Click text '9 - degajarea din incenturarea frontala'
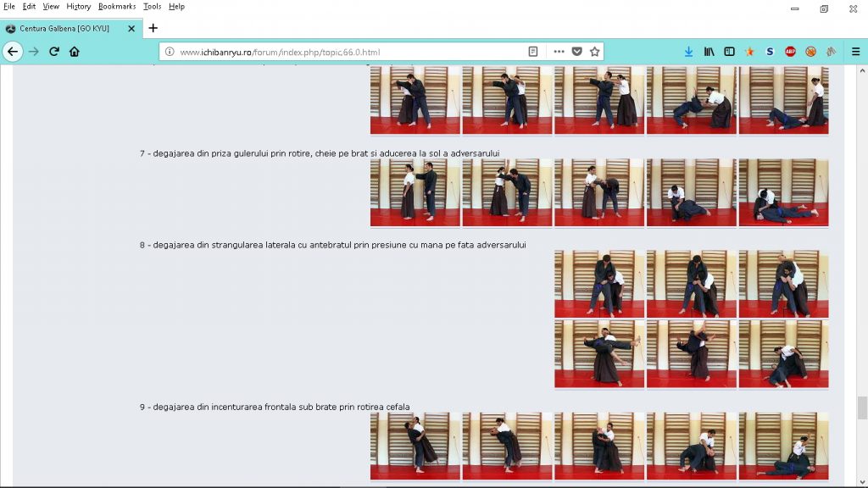The width and height of the screenshot is (868, 488). (x=218, y=407)
